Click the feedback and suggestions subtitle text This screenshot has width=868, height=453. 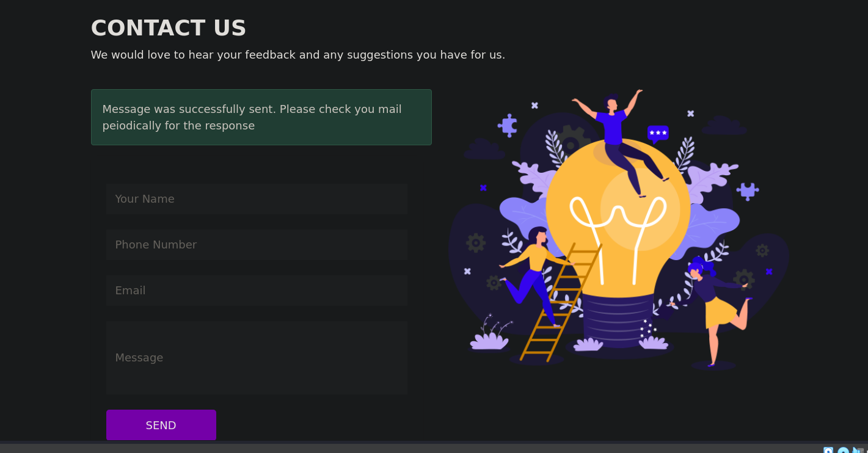298,55
